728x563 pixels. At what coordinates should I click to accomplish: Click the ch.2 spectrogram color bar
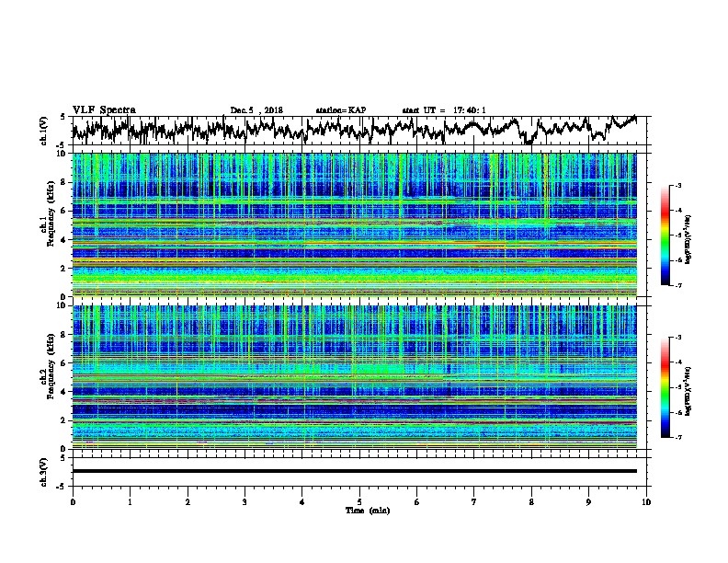pyautogui.click(x=665, y=387)
